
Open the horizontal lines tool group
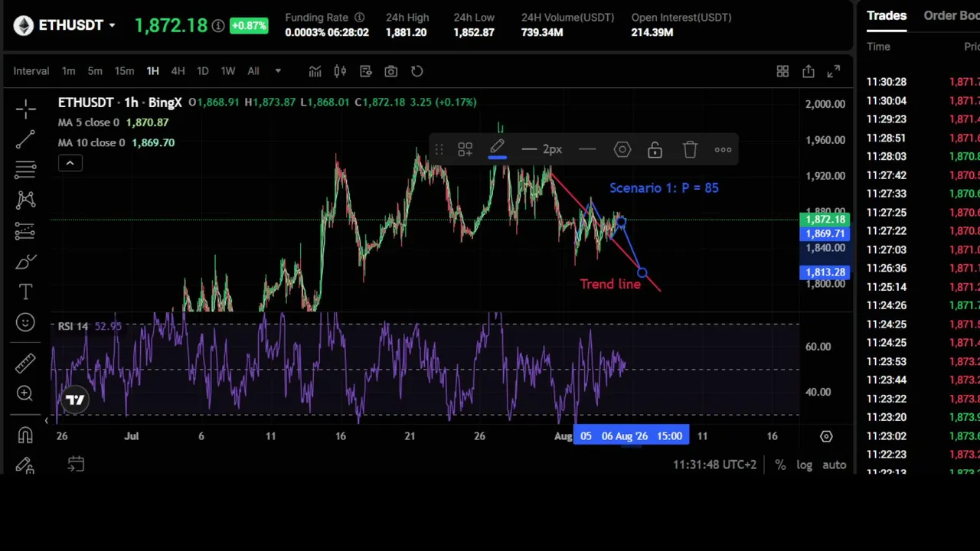click(x=25, y=169)
